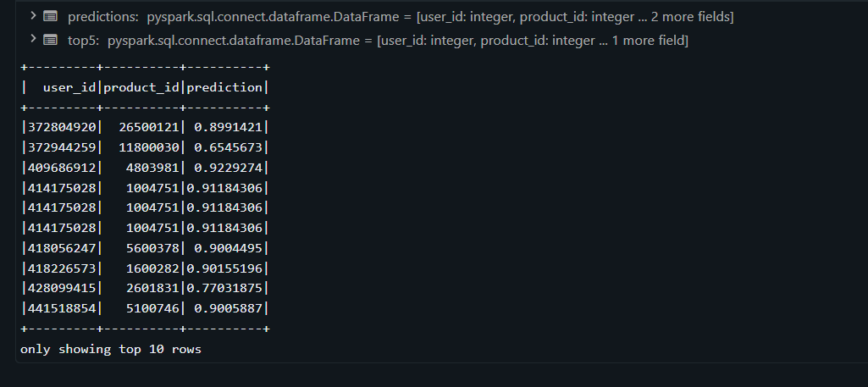Click prediction value 0.6545673
The width and height of the screenshot is (868, 387).
point(228,147)
